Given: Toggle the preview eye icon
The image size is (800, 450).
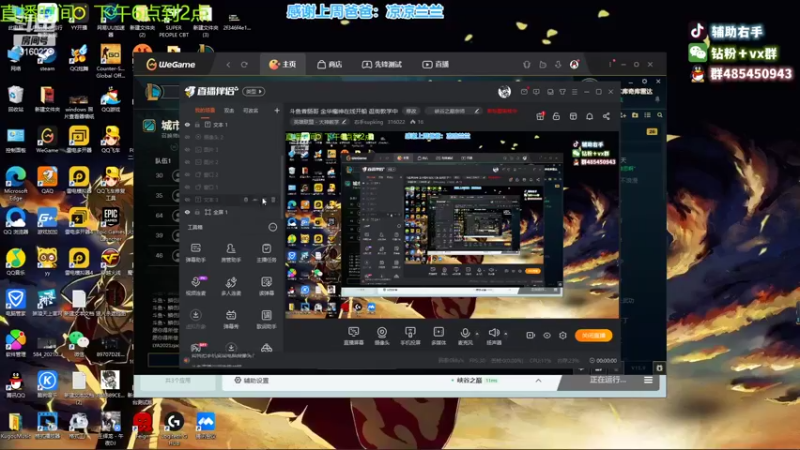Looking at the screenshot, I should click(547, 336).
